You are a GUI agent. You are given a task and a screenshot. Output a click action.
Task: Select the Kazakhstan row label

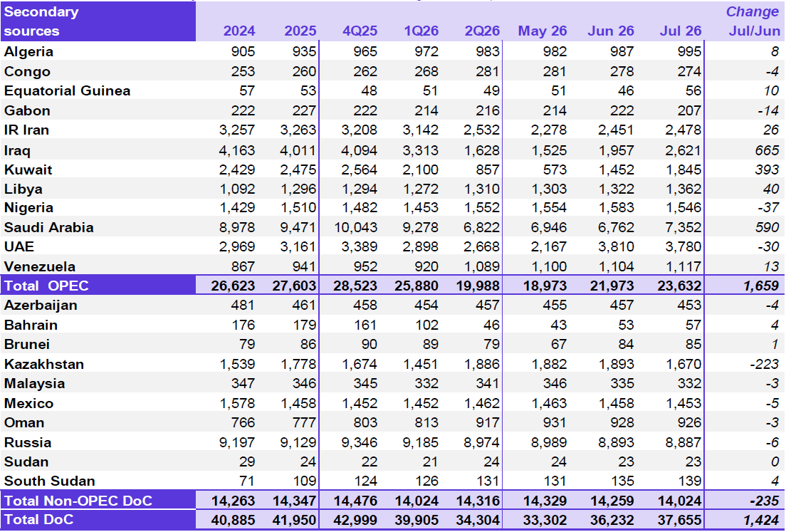(43, 364)
